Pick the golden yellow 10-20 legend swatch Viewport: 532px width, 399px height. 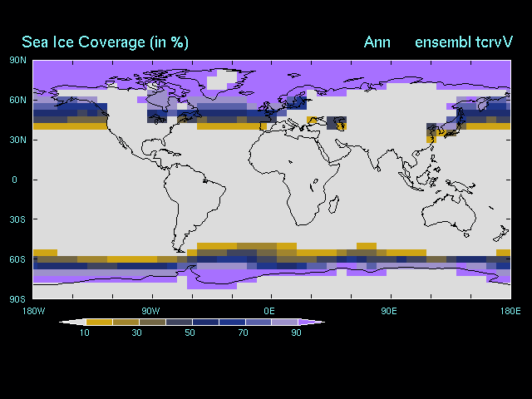[99, 322]
